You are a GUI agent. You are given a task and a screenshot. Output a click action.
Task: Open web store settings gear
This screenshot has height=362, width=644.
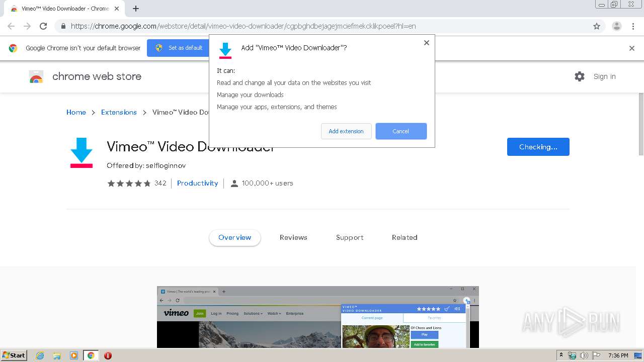(x=580, y=76)
